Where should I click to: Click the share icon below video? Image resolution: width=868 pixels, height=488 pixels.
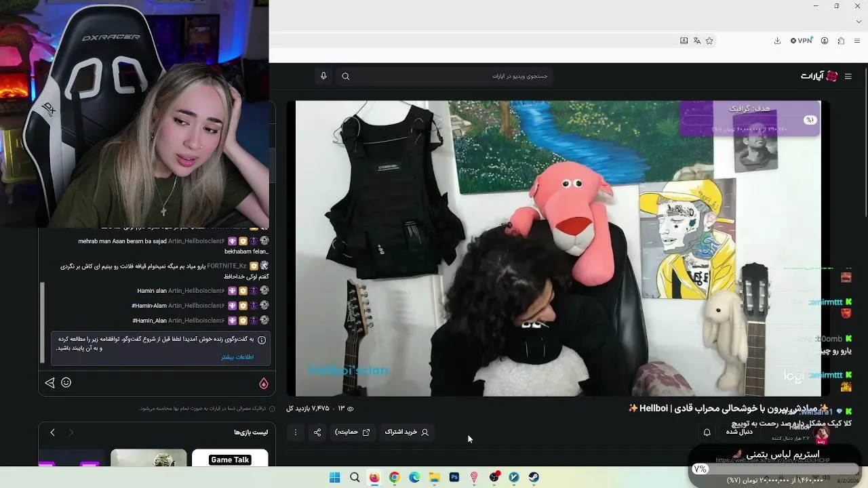(317, 432)
